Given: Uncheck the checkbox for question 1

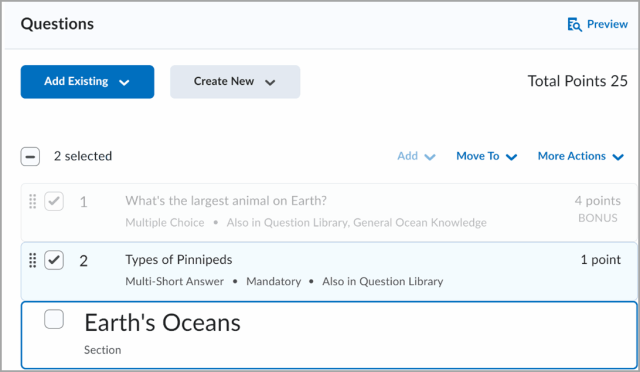Looking at the screenshot, I should (54, 201).
